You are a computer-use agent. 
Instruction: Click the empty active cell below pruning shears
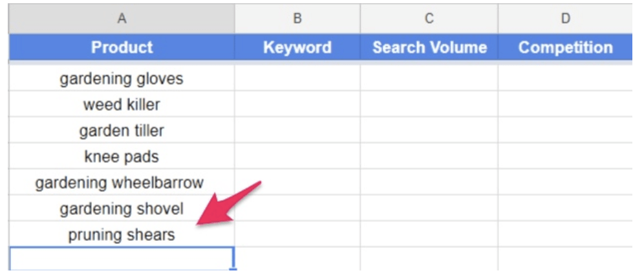(122, 258)
